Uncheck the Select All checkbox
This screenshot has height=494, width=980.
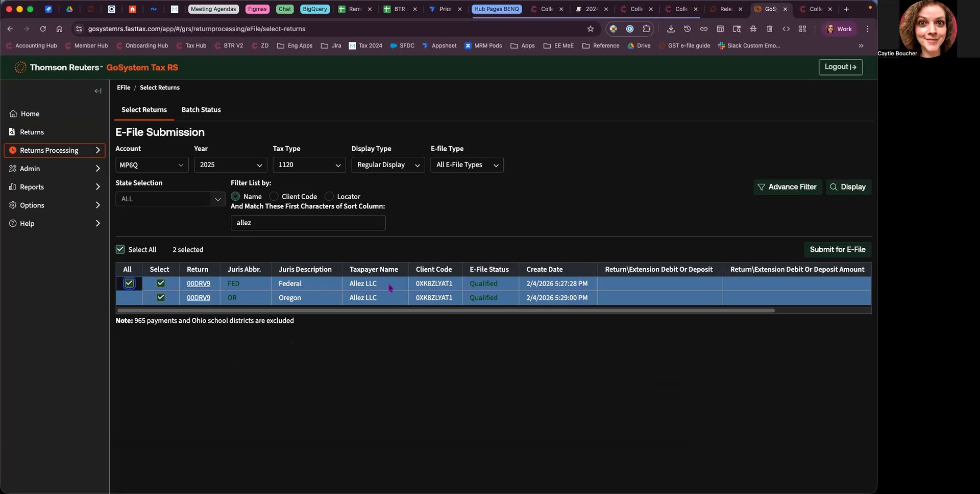[x=120, y=249]
